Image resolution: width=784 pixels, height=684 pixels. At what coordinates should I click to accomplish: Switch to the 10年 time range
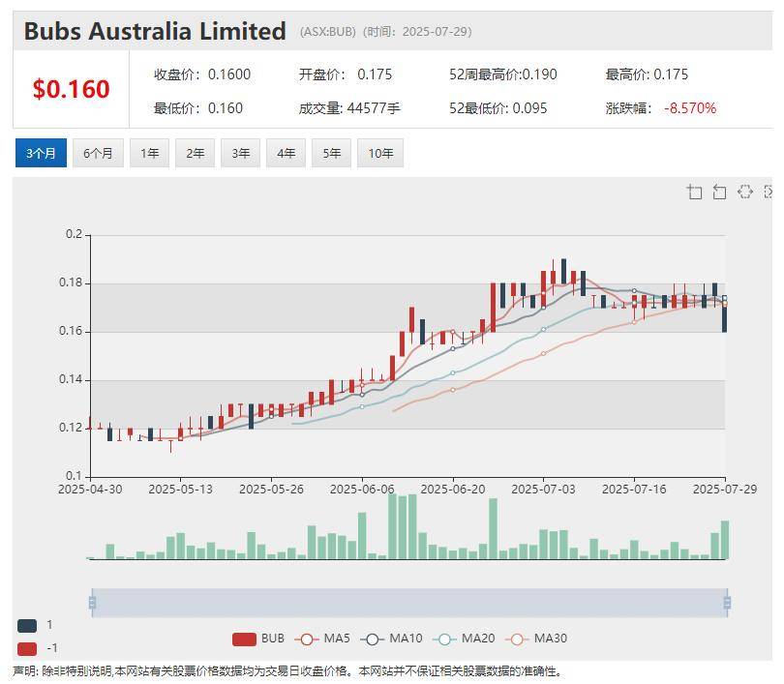coord(380,153)
